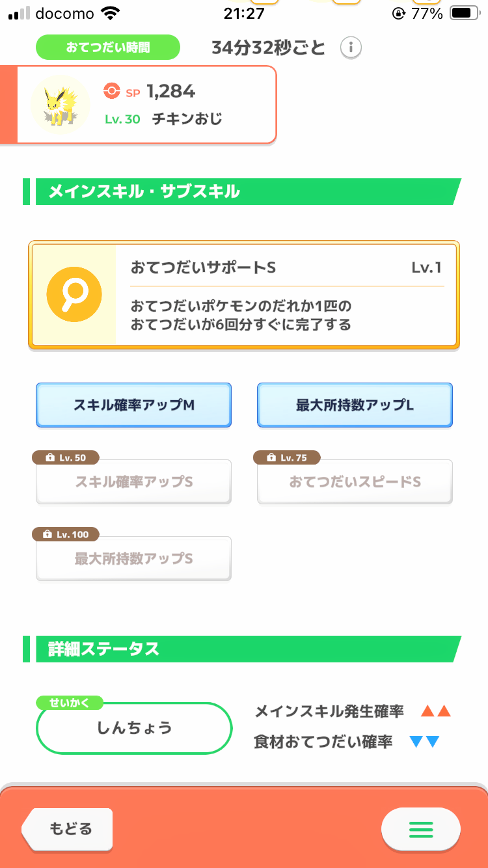Tap the Jolteon Pokémon thumbnail
Screen dimensions: 488x868
point(61,104)
